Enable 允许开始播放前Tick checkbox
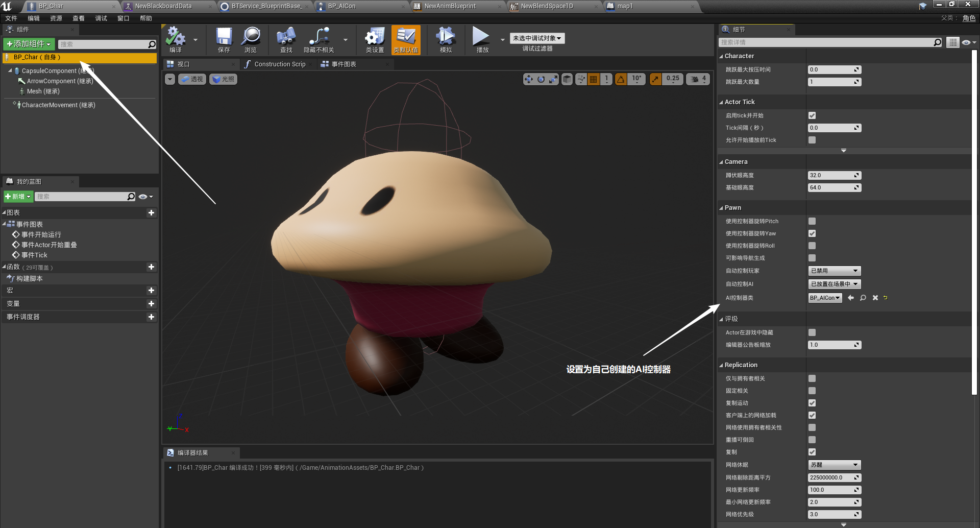 tap(812, 140)
